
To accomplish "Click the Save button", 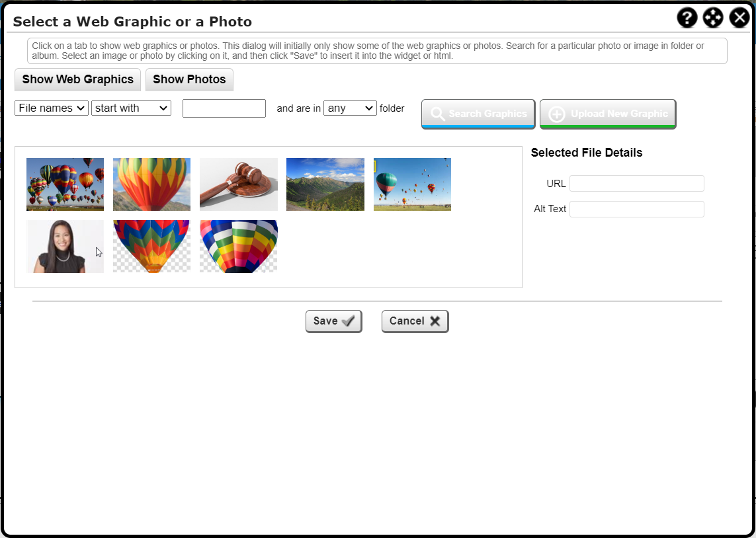I will tap(333, 321).
